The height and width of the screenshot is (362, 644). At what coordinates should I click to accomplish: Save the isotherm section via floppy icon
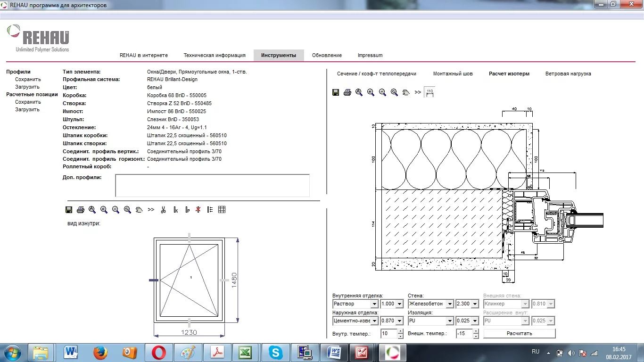336,92
